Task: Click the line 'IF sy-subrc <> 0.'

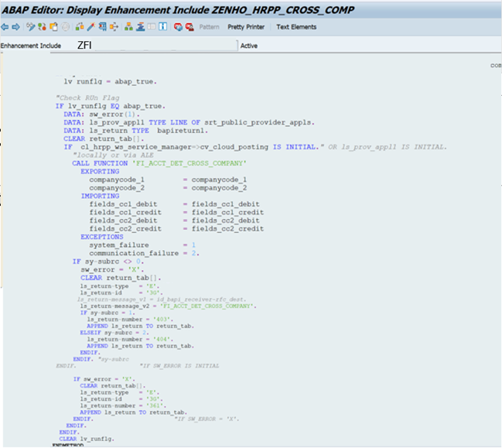Action: [x=108, y=262]
